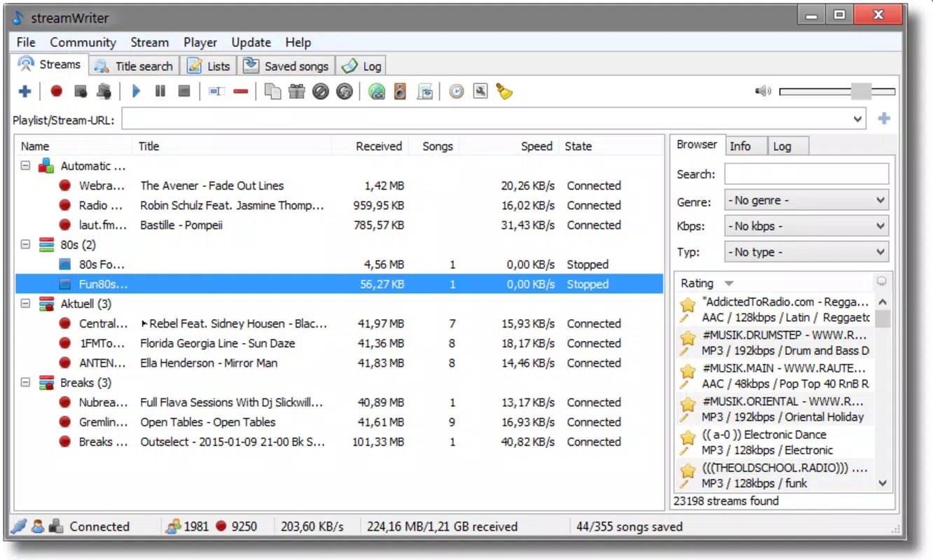Select the 80s Fo... stopped stream
Screen dimensions: 933x560
(x=339, y=265)
